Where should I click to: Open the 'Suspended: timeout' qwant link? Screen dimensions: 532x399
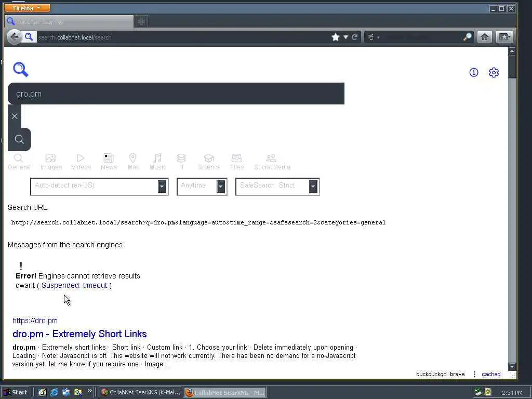coord(74,285)
